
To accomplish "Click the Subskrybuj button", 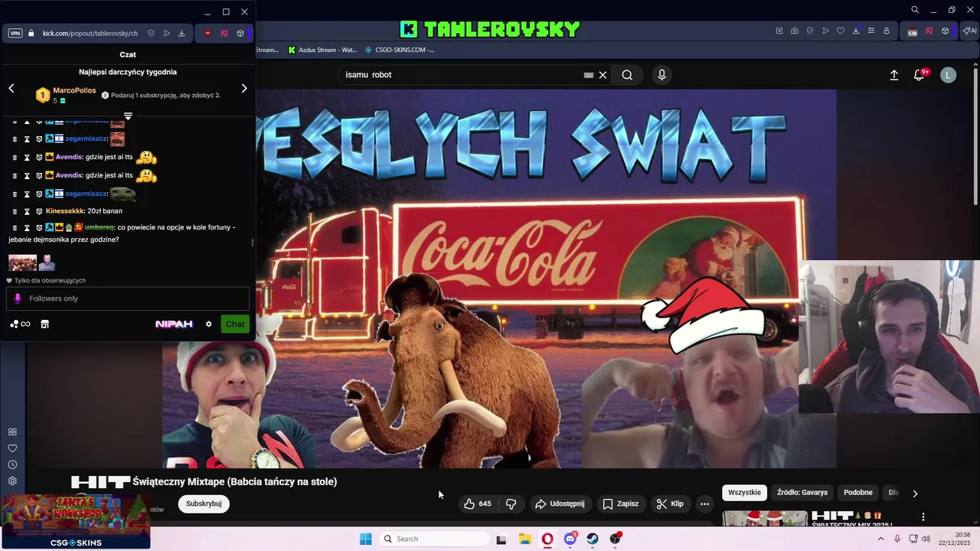I will coord(204,504).
